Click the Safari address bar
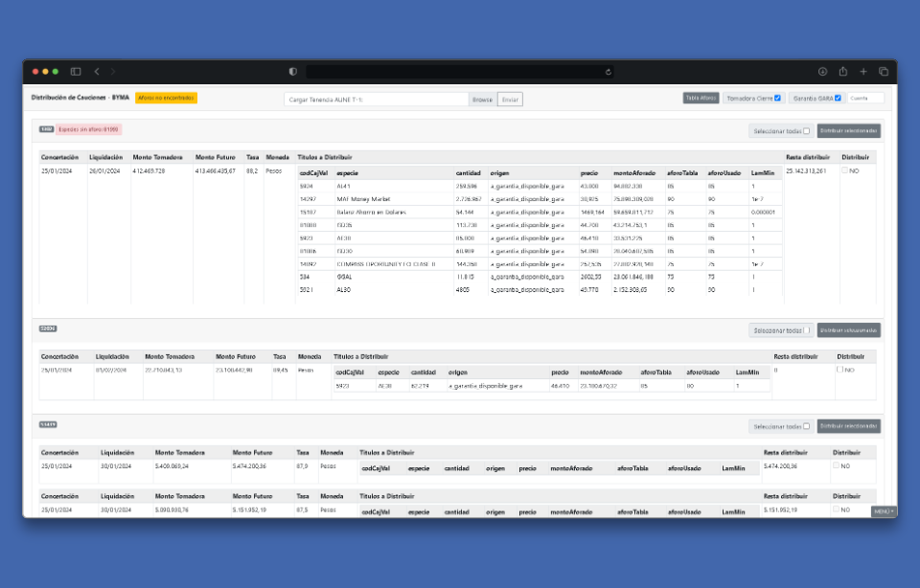The width and height of the screenshot is (920, 588). click(x=460, y=72)
